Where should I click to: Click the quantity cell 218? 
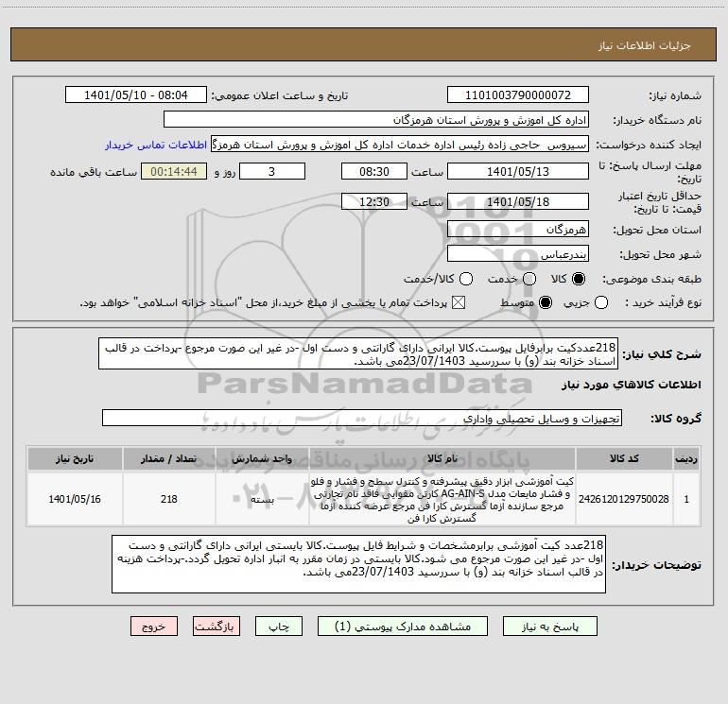point(169,499)
